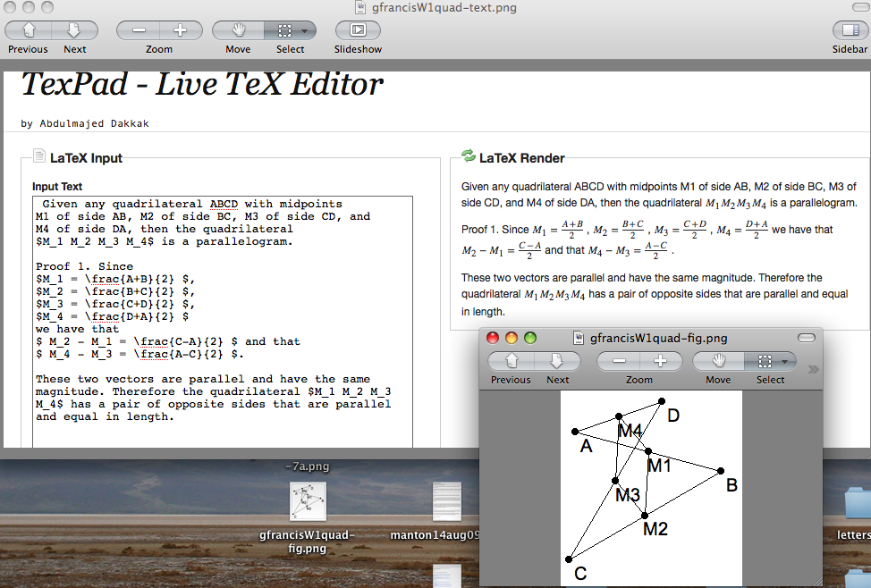Select gfrancisW1quad-fig.png desktop file thumbnail
The image size is (871, 588).
308,502
